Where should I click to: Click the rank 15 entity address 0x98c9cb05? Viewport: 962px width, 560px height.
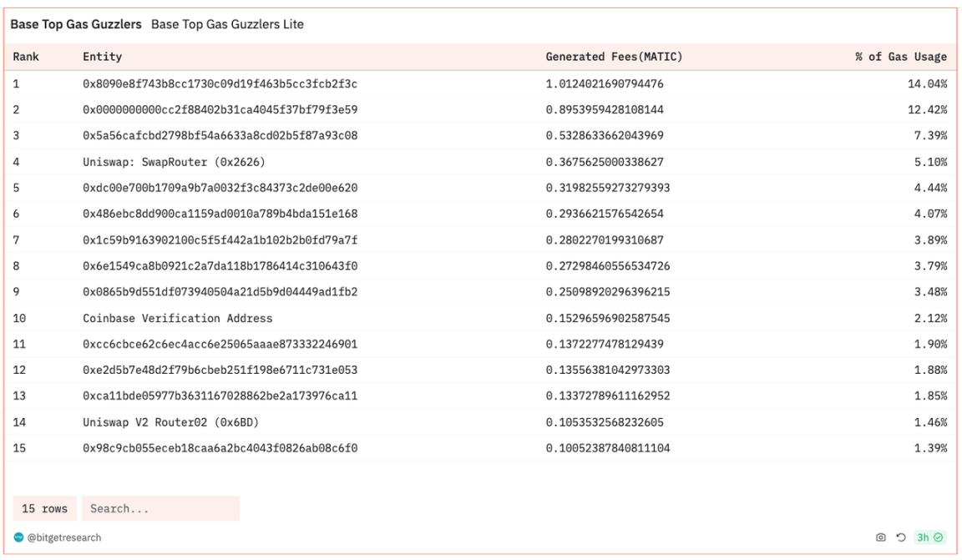(220, 448)
